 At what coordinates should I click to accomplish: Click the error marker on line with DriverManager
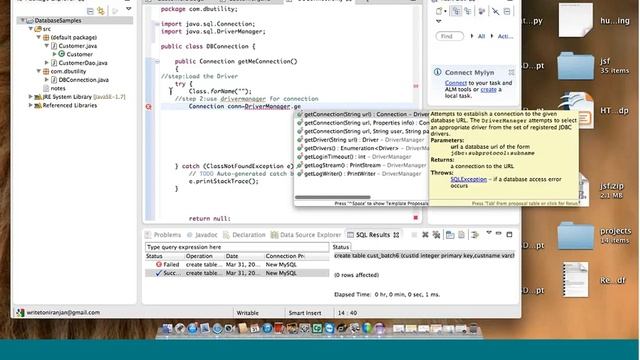click(149, 107)
